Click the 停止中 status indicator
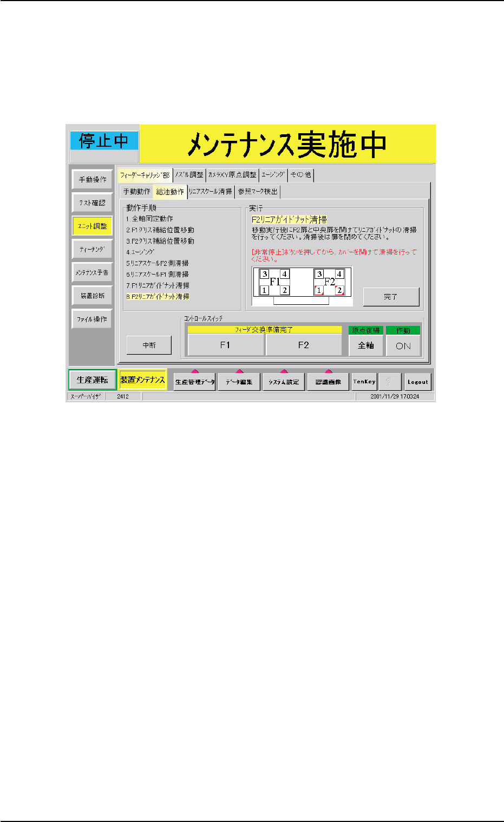The image size is (504, 822). tap(104, 141)
